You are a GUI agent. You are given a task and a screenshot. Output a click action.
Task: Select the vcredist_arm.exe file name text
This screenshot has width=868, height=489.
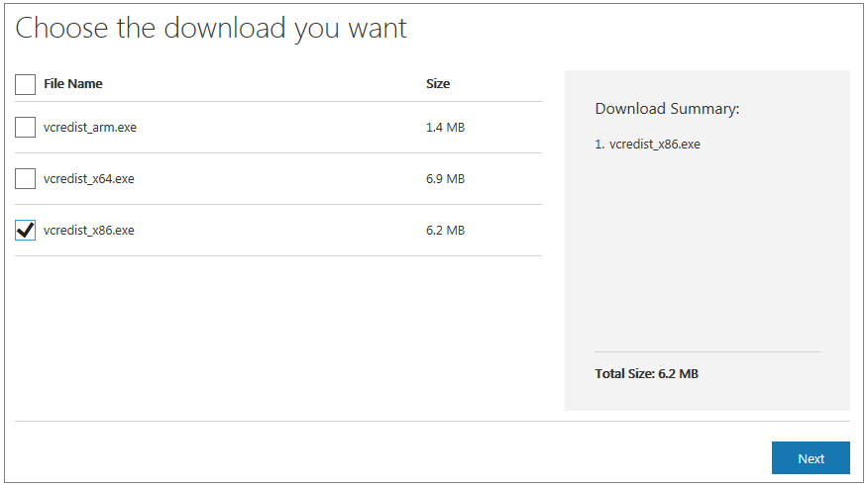coord(90,128)
